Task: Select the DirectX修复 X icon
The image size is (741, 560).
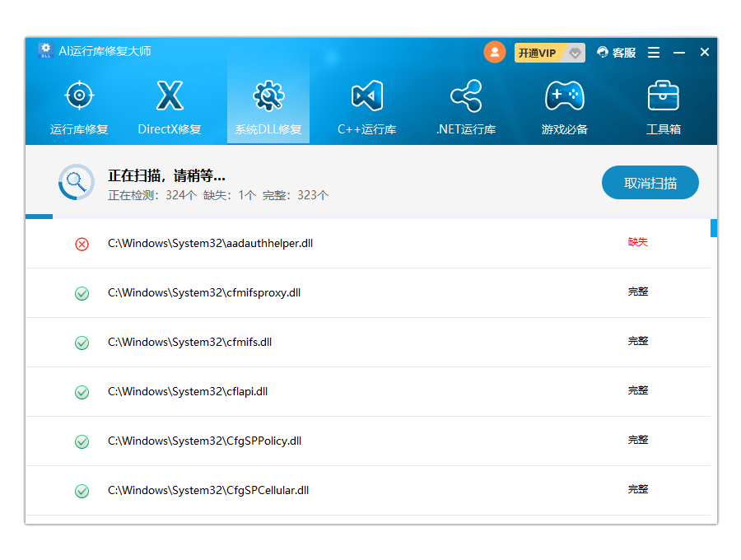Action: (170, 96)
